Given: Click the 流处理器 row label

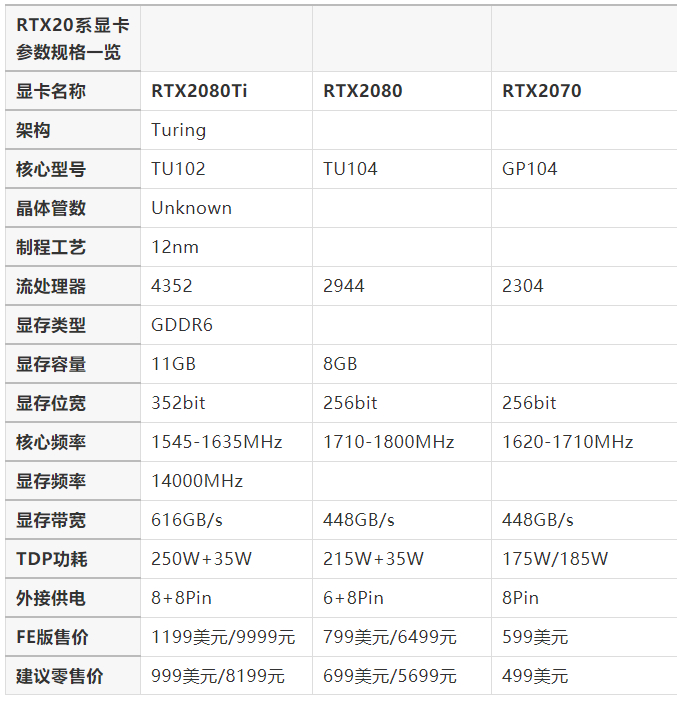Looking at the screenshot, I should point(51,287).
